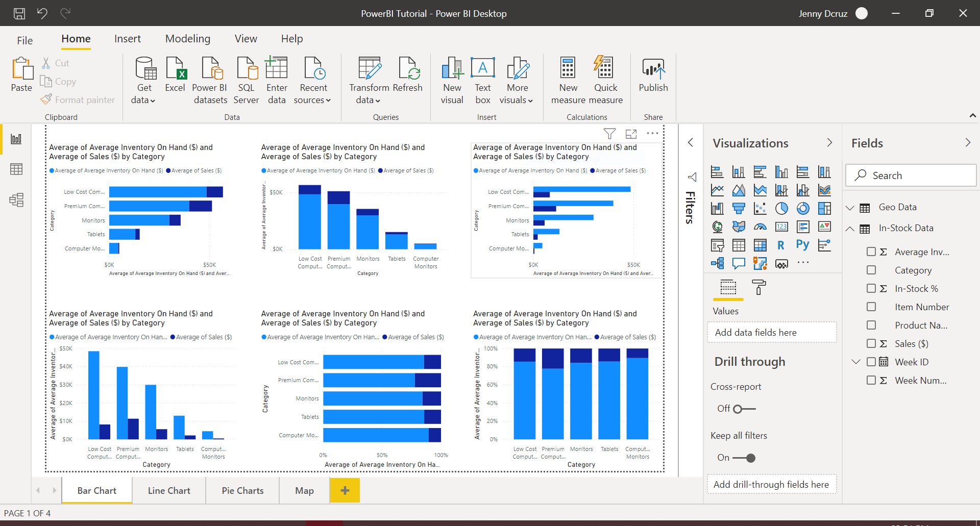Switch to Data view in left sidebar
The width and height of the screenshot is (980, 526).
[16, 169]
